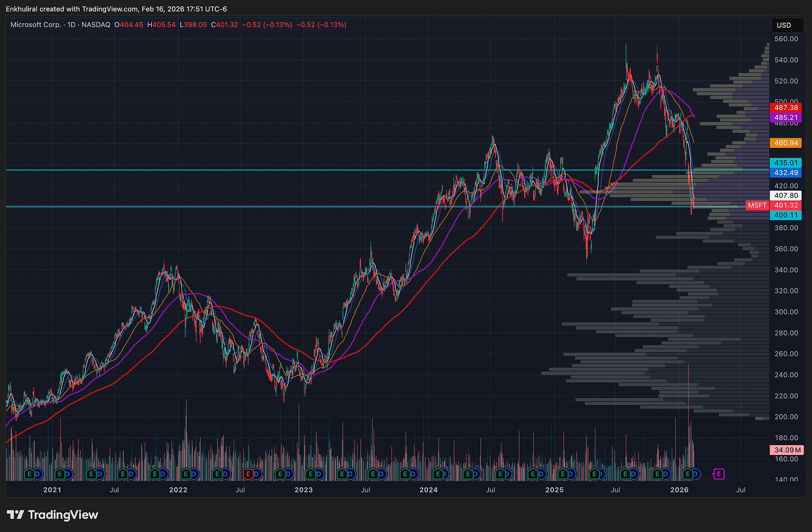Click the orange 460.94 price label
812x532 pixels.
786,143
